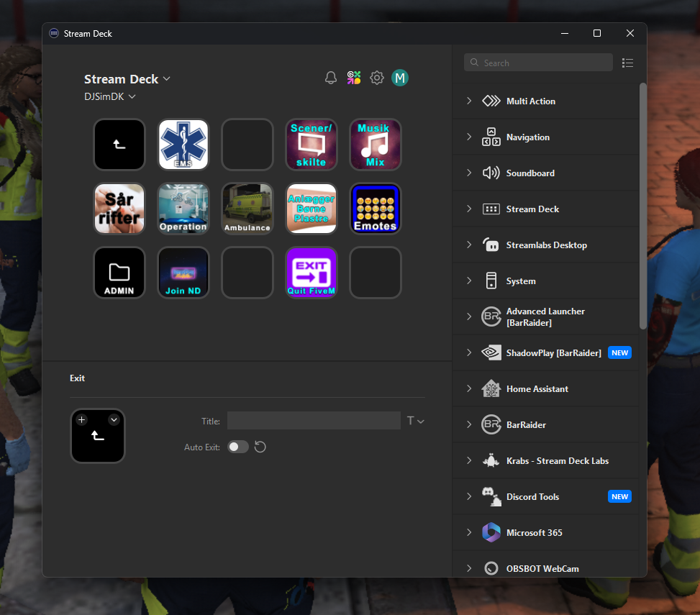Focus the actions Search field
Screen dimensions: 700x615
(x=538, y=63)
